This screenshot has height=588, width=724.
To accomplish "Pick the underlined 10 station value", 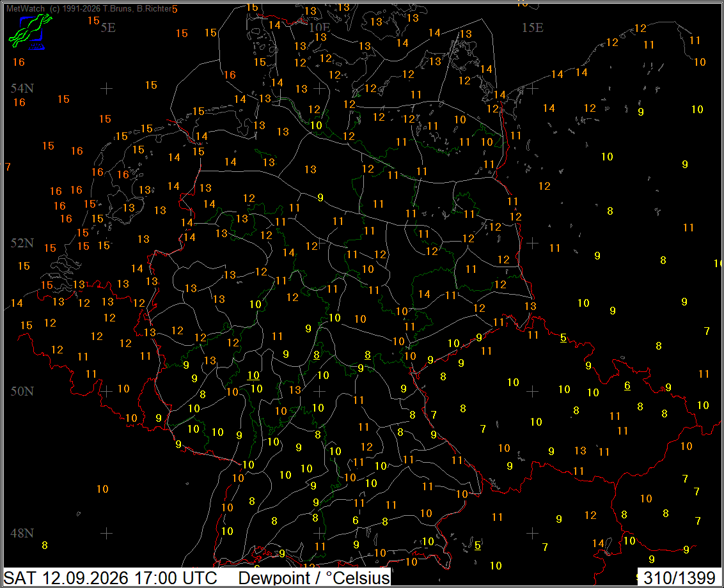I will (253, 375).
